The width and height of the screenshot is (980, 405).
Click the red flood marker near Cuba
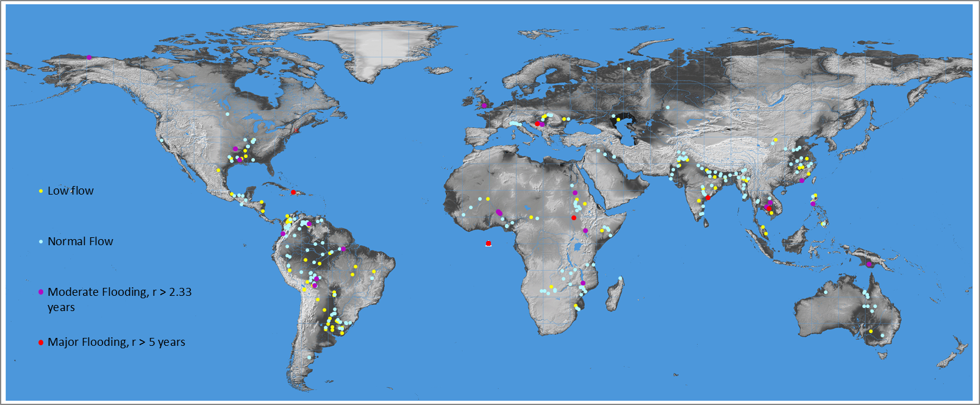click(293, 192)
